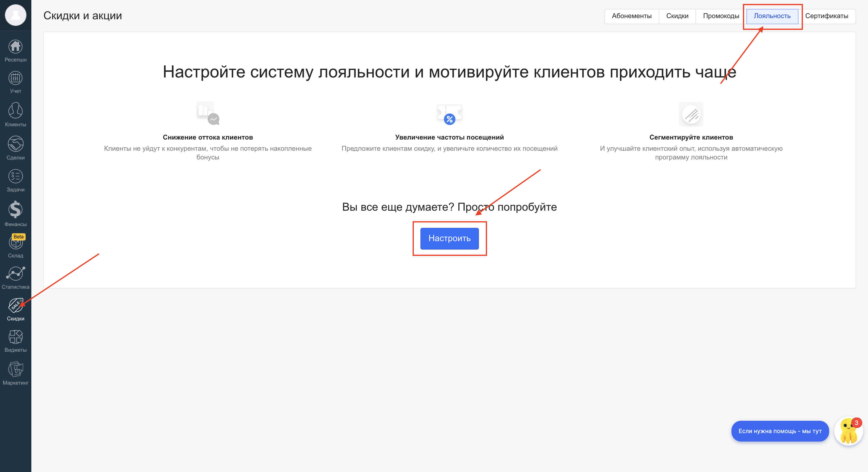Open the Ресепшн home icon

pos(15,47)
